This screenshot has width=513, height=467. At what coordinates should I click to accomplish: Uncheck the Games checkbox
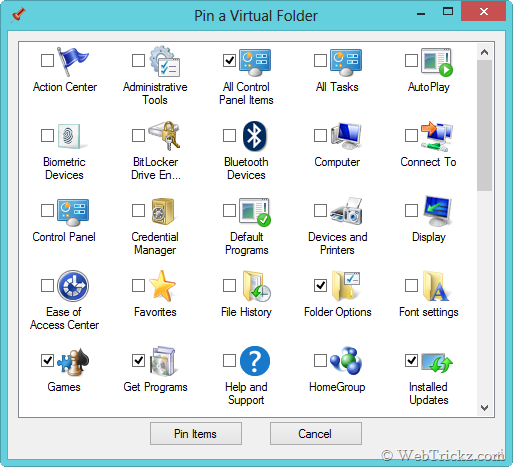47,360
